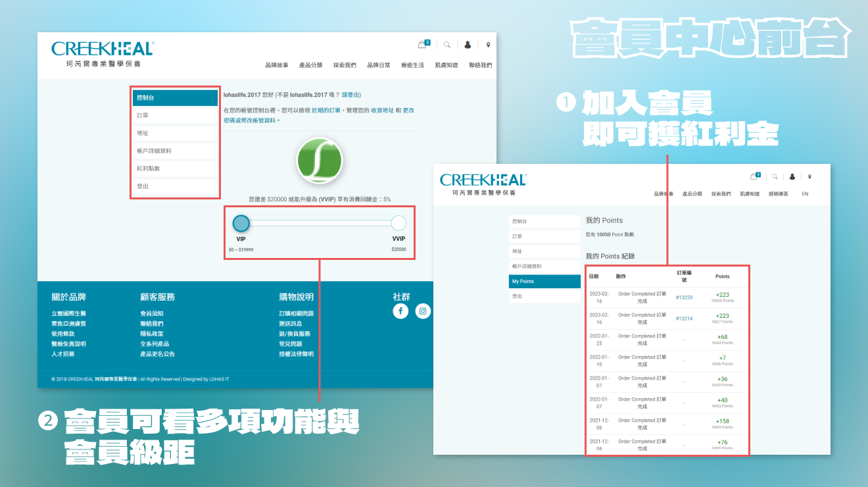Image resolution: width=868 pixels, height=487 pixels.
Task: Select 紅利點數 in the sidebar
Action: (x=175, y=169)
